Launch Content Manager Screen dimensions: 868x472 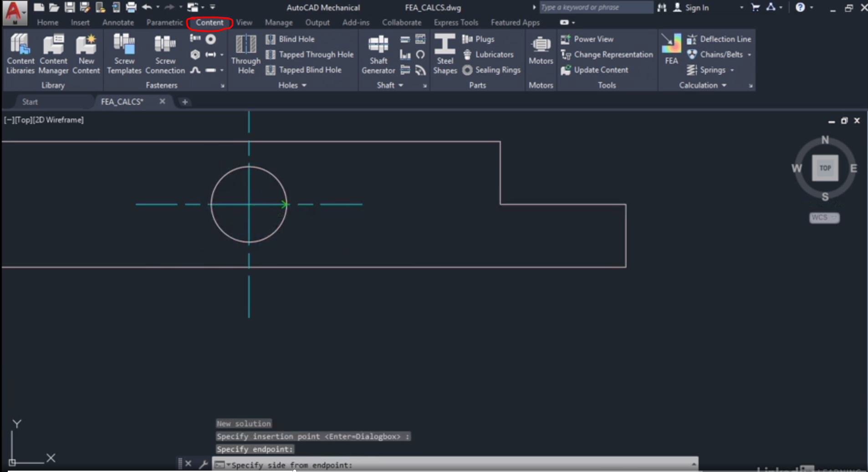[x=53, y=54]
